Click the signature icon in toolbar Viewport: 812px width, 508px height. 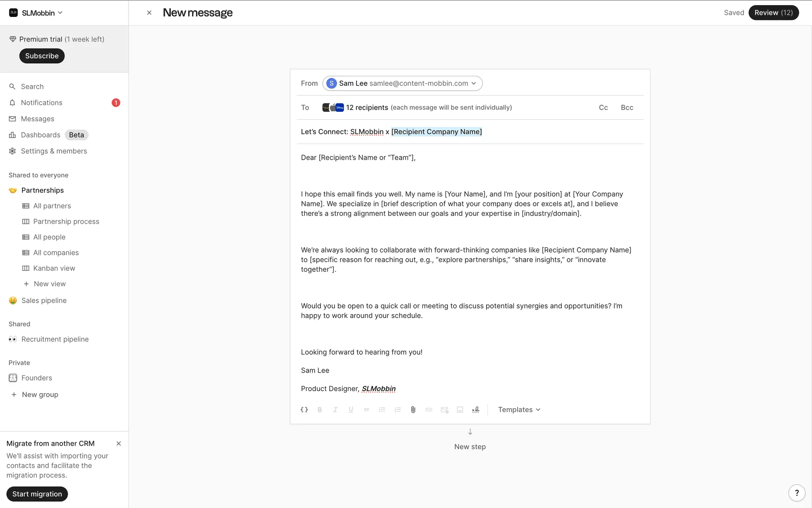coord(476,410)
